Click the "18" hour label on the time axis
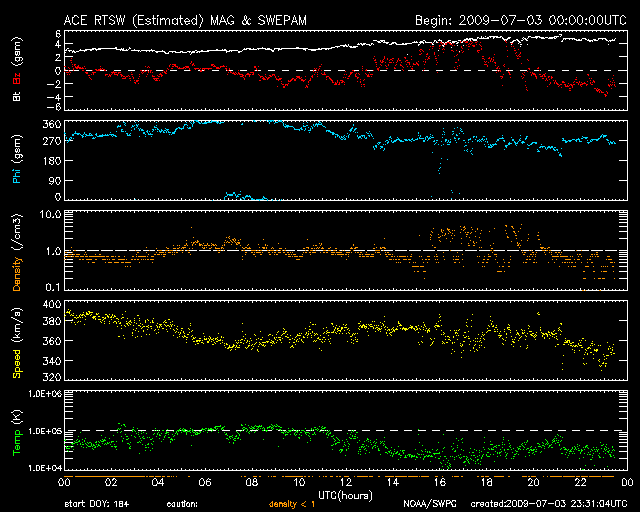This screenshot has width=640, height=512. (x=487, y=482)
